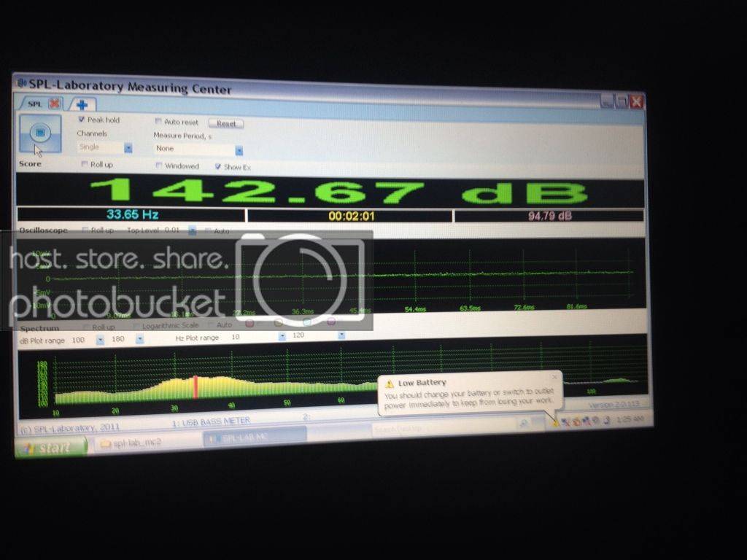
Task: Click the Search Desktop input field
Action: 443,429
